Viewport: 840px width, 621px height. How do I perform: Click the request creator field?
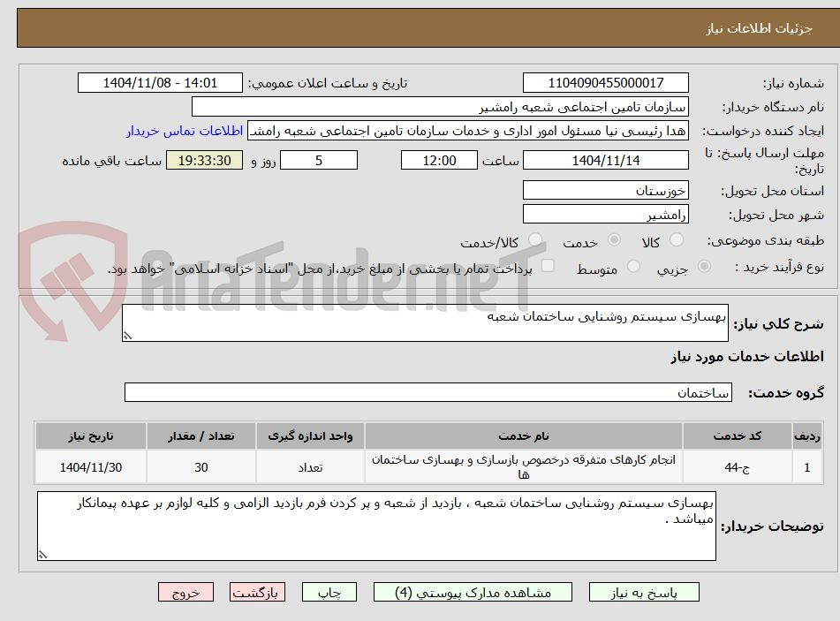[467, 132]
